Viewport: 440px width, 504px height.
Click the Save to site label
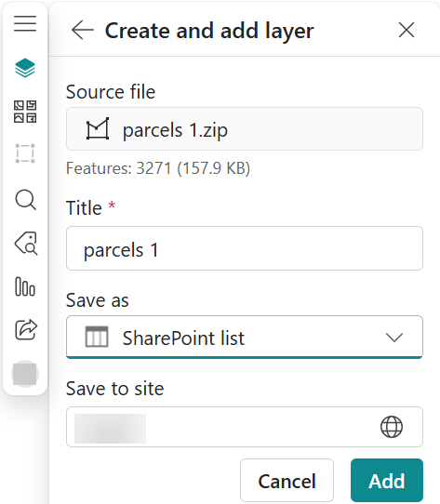[x=114, y=389]
